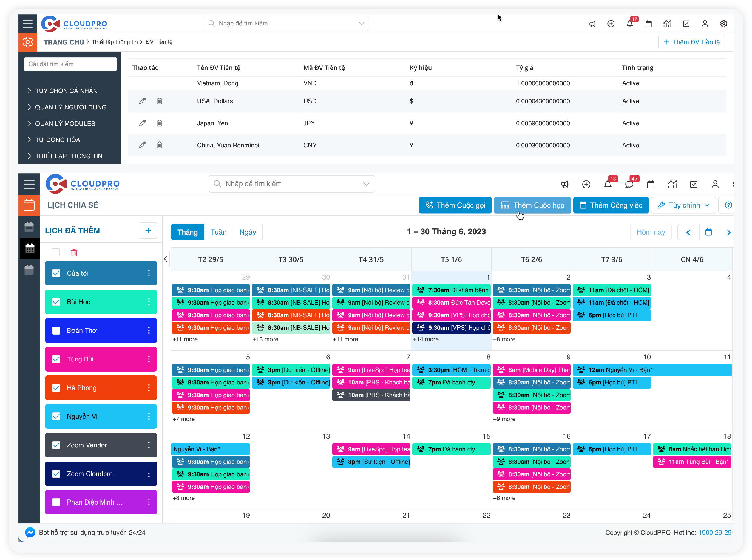Open the three-dot menu for Hà Phong calendar

(149, 388)
